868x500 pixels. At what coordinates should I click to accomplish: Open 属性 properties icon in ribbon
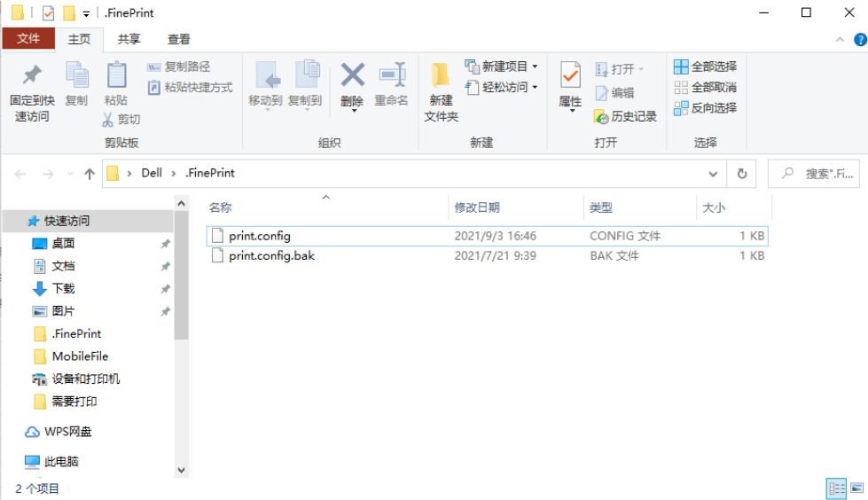pyautogui.click(x=570, y=75)
